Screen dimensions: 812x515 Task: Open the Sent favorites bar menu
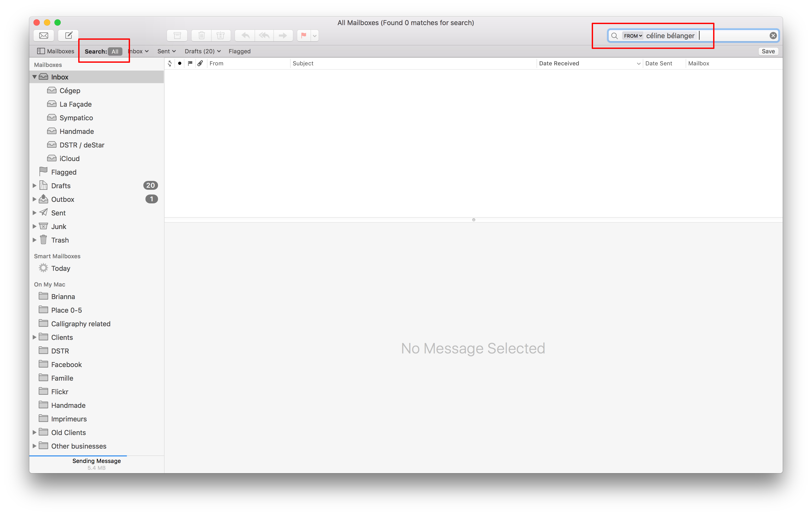[x=166, y=51]
